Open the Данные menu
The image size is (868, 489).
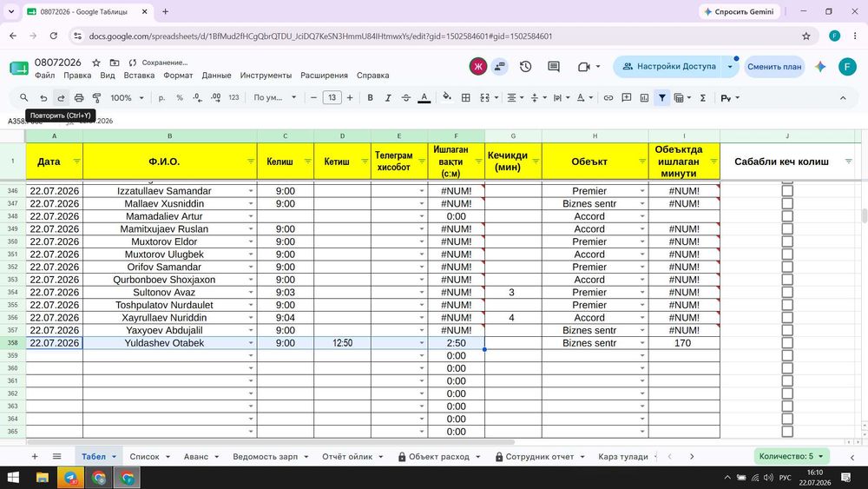point(216,76)
